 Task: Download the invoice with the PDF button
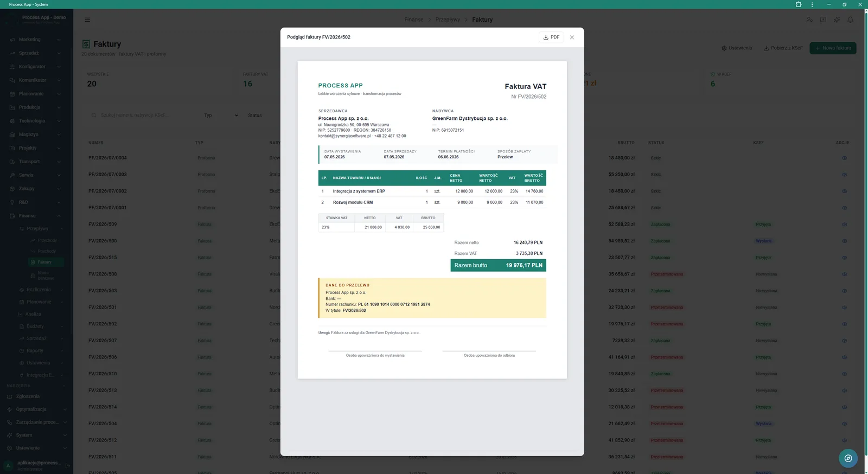(x=551, y=37)
